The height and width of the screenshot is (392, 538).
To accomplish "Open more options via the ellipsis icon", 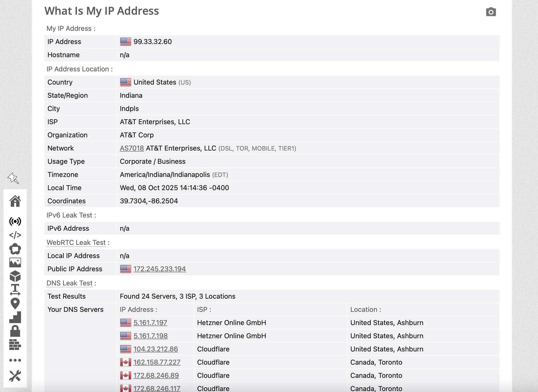I will [15, 360].
